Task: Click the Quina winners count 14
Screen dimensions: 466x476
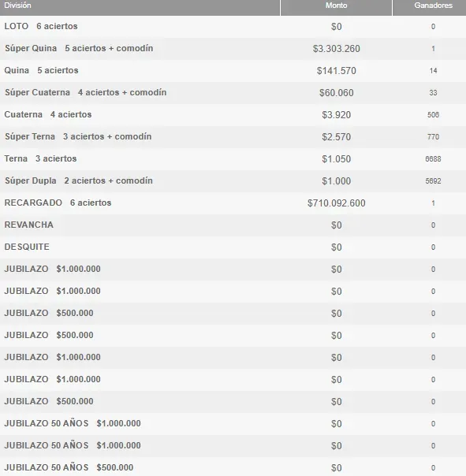Action: tap(433, 71)
